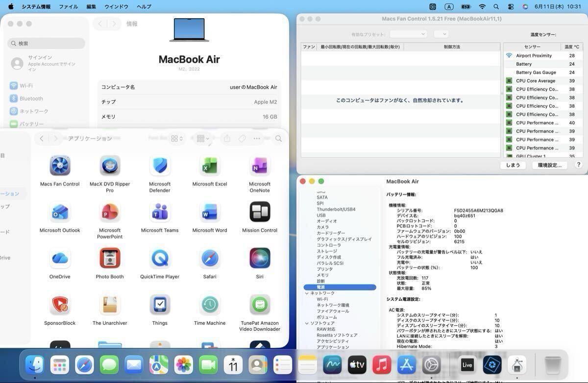Open App Store from Dock

[x=407, y=365]
